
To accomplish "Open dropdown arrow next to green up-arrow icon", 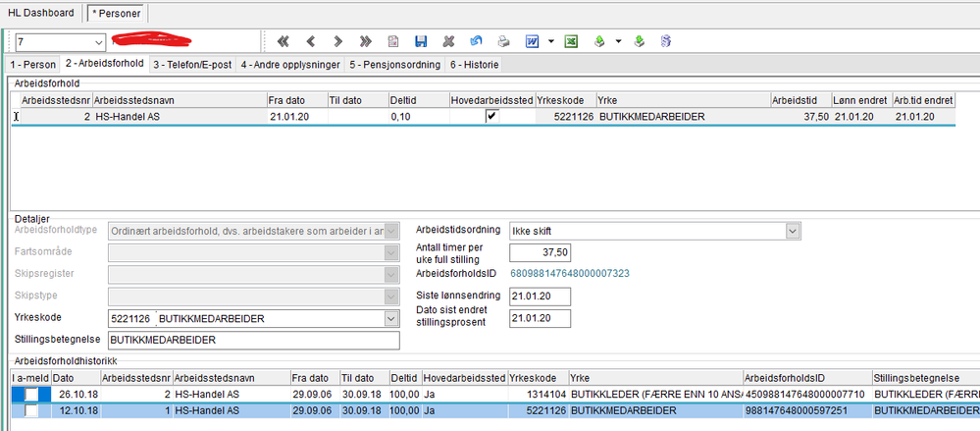I will coord(618,41).
